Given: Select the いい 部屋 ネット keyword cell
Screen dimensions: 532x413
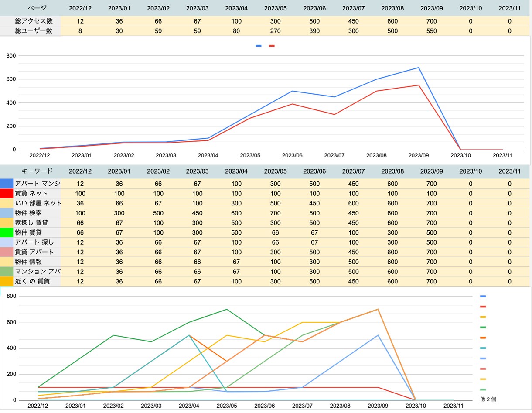Looking at the screenshot, I should [37, 203].
